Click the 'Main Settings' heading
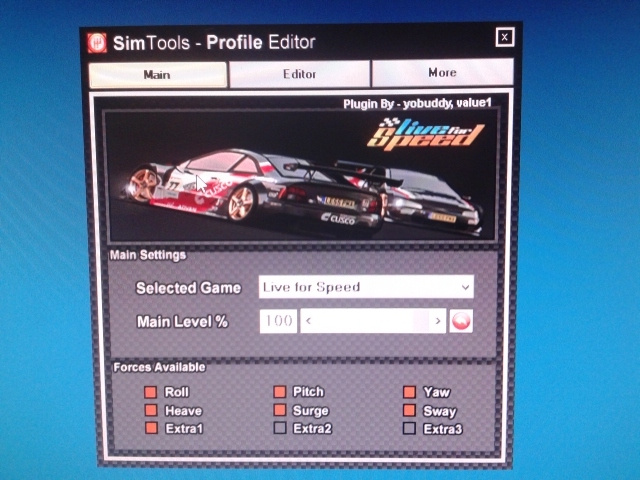The image size is (640, 480). click(148, 255)
